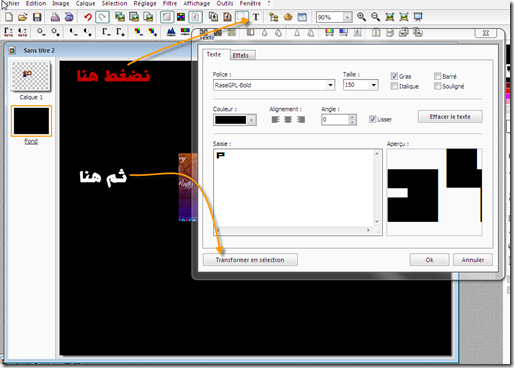
Task: Open the 90% zoom dropdown
Action: [347, 17]
